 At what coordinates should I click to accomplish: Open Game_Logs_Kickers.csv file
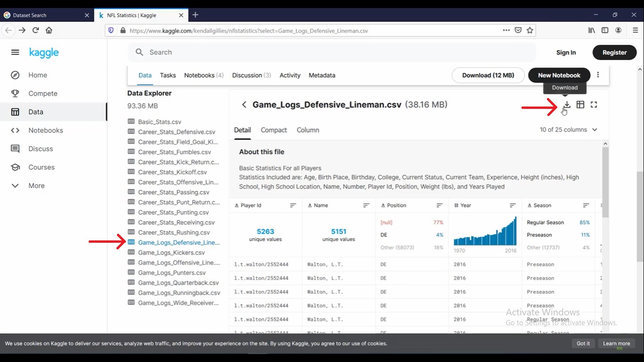click(171, 253)
